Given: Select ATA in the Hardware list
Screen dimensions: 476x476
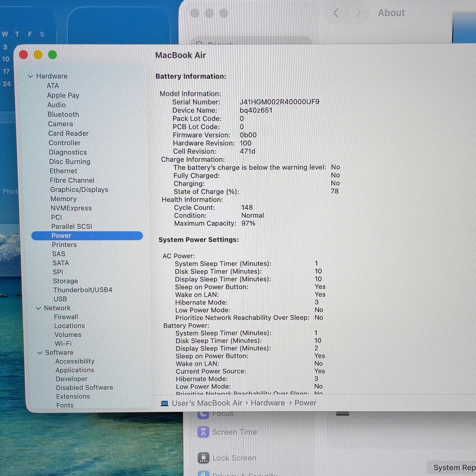Looking at the screenshot, I should click(x=53, y=86).
